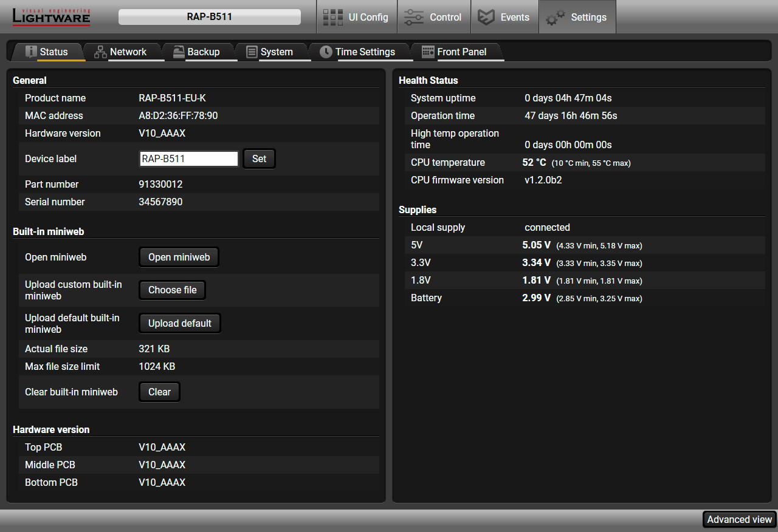
Task: Click the Backup tab drive icon
Action: [x=179, y=52]
